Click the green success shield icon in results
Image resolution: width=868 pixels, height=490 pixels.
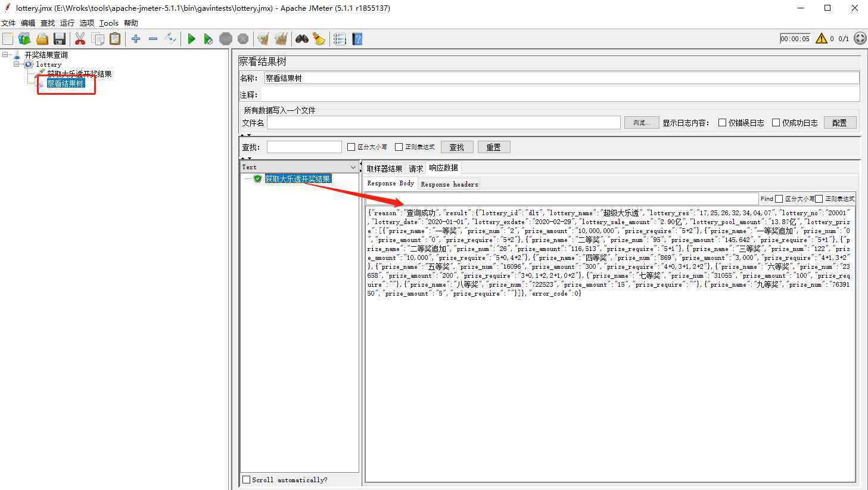point(257,179)
